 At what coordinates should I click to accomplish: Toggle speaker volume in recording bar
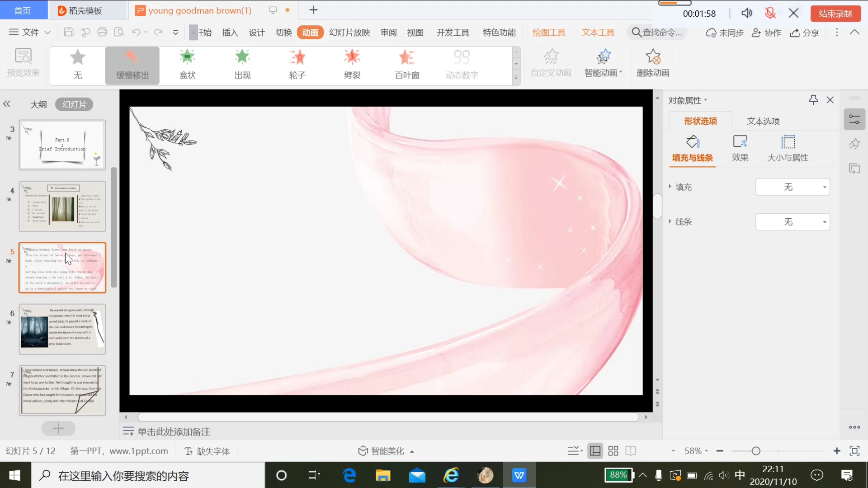point(747,13)
